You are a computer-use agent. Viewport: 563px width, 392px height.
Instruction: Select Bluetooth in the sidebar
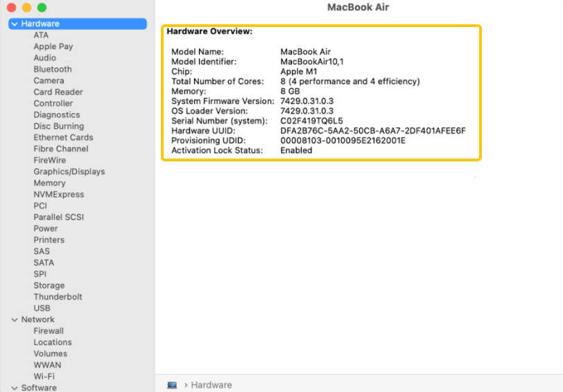tap(53, 69)
